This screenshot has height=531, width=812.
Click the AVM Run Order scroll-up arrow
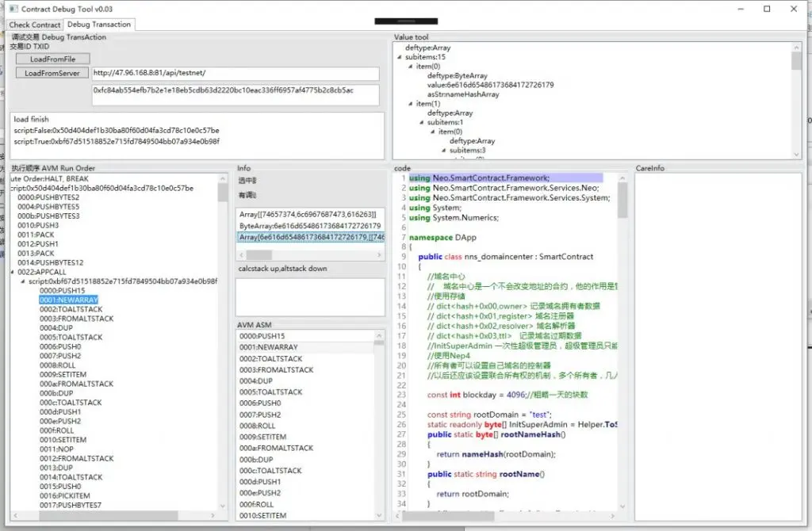[223, 178]
